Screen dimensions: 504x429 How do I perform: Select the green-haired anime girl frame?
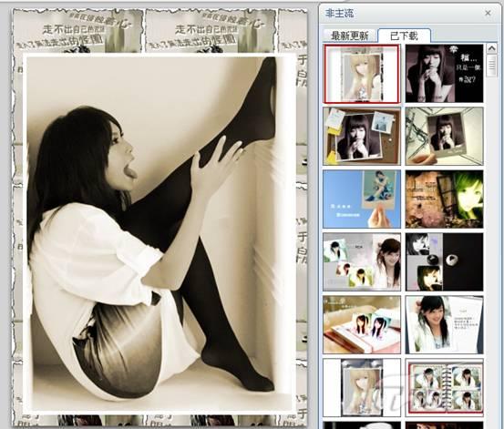444,199
